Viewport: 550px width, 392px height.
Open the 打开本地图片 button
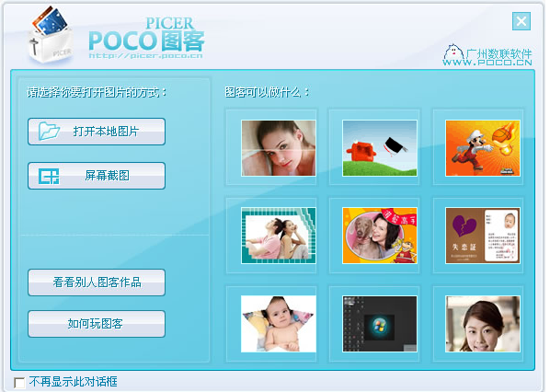[97, 132]
